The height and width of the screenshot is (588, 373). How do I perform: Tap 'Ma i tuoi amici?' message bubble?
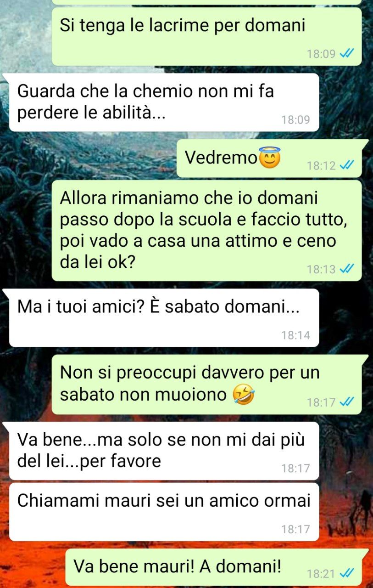(164, 318)
